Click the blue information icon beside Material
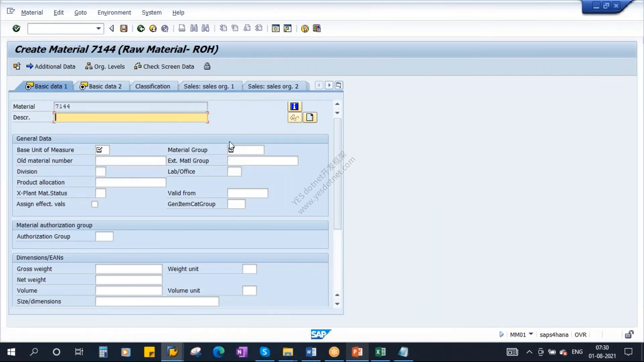This screenshot has width=644, height=362. pos(294,107)
